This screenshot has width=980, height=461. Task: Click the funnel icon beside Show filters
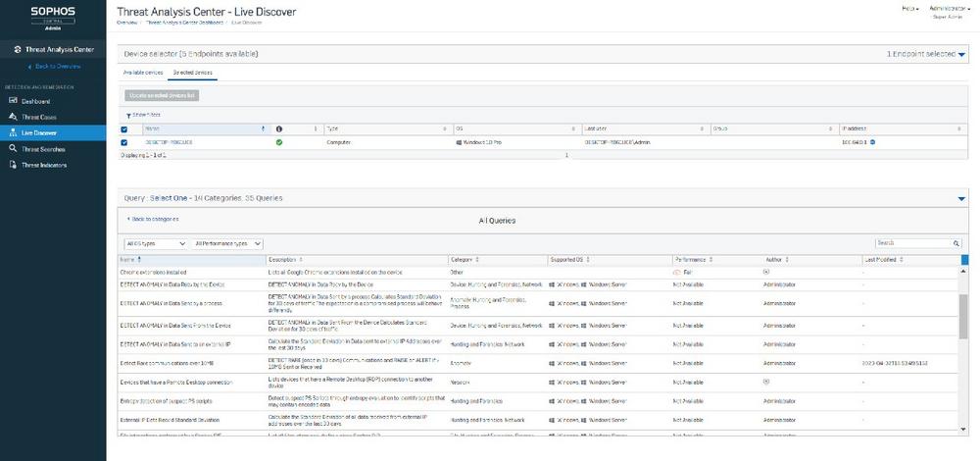tap(128, 115)
